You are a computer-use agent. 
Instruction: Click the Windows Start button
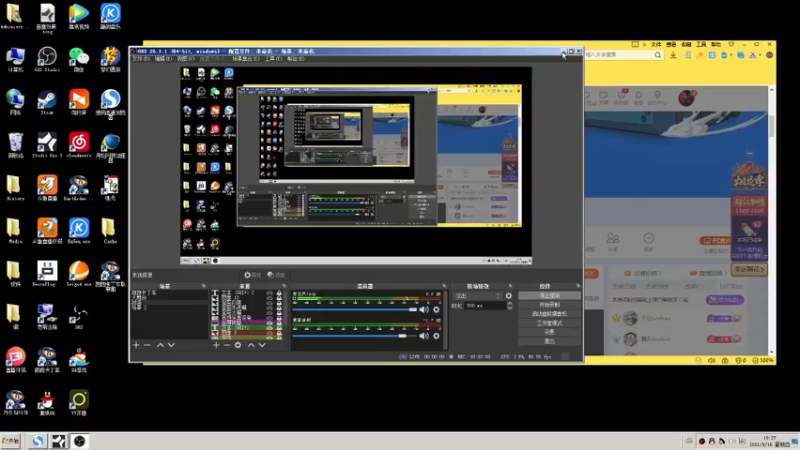pos(11,441)
